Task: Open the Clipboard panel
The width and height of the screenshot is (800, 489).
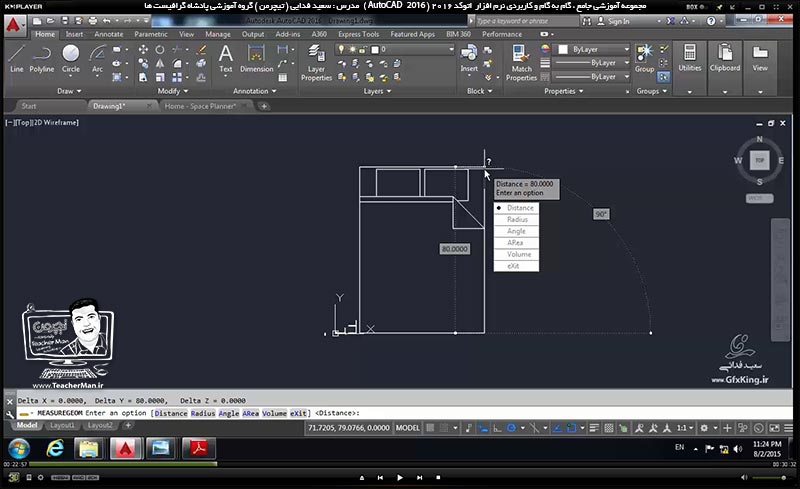Action: (724, 68)
